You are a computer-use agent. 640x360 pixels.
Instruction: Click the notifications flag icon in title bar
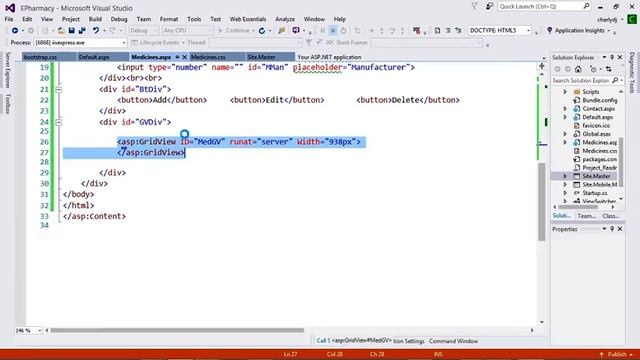[x=474, y=7]
